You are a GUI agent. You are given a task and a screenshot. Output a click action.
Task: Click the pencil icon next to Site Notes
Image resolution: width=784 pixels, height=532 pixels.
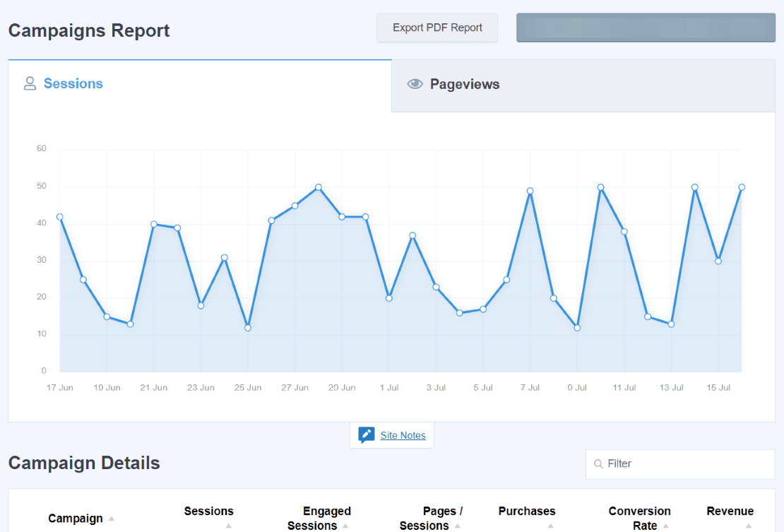coord(366,435)
